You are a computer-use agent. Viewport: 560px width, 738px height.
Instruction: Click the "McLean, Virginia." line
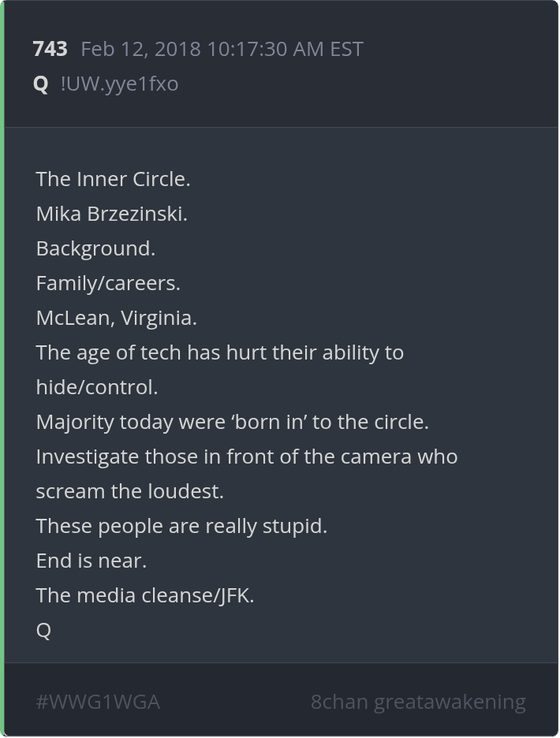(x=116, y=318)
